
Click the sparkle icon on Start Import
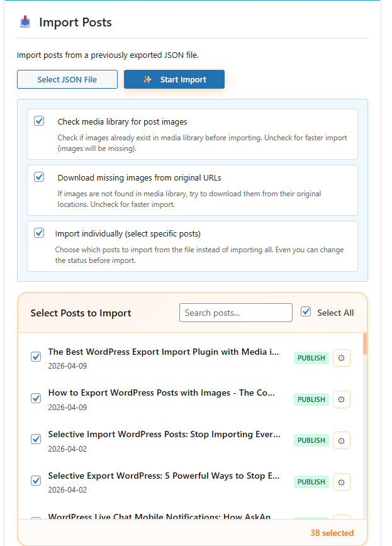(148, 79)
